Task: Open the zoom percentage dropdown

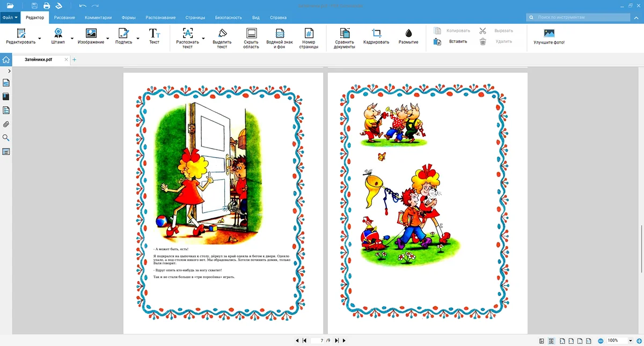Action: (x=631, y=341)
